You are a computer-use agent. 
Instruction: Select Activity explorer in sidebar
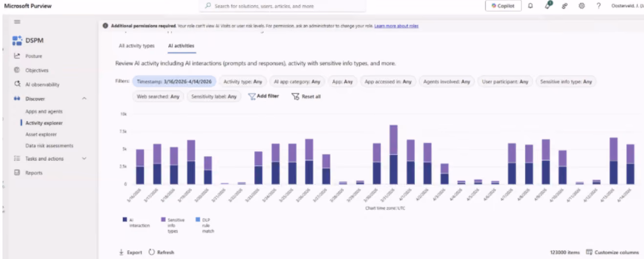coord(44,123)
